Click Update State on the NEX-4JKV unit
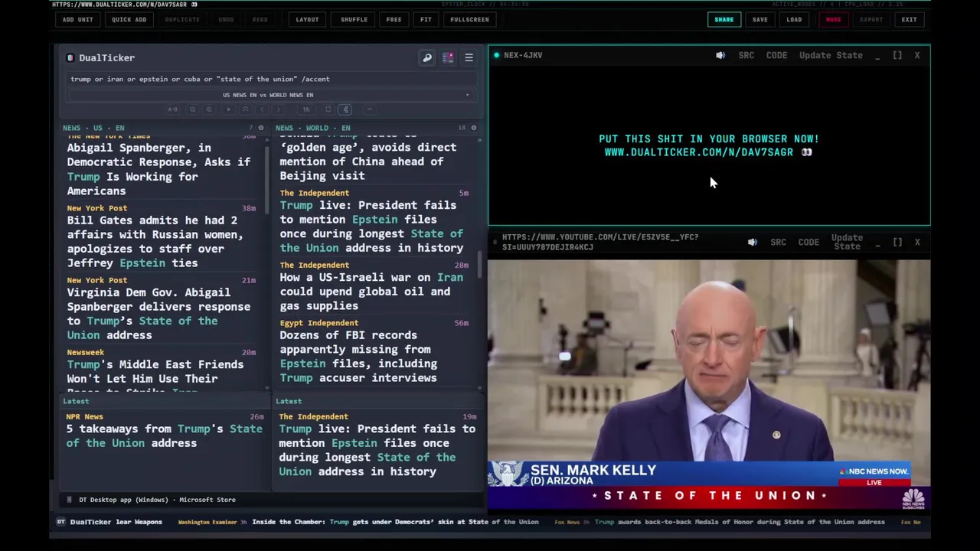The height and width of the screenshot is (551, 980). (x=831, y=55)
